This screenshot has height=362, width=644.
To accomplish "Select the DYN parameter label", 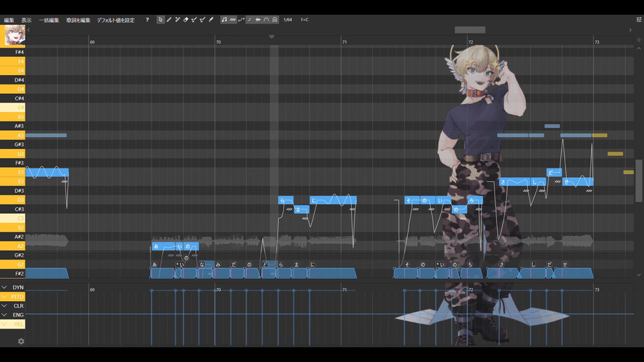I will click(x=18, y=288).
